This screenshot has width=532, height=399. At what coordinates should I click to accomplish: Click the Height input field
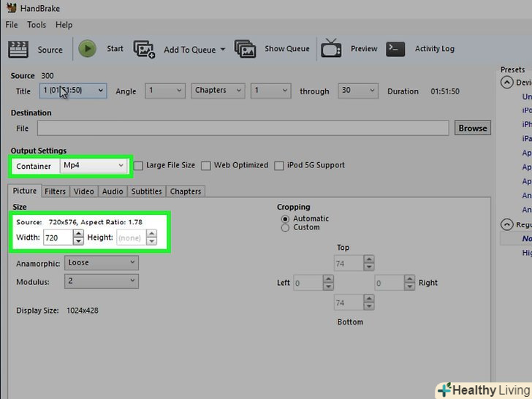(131, 237)
